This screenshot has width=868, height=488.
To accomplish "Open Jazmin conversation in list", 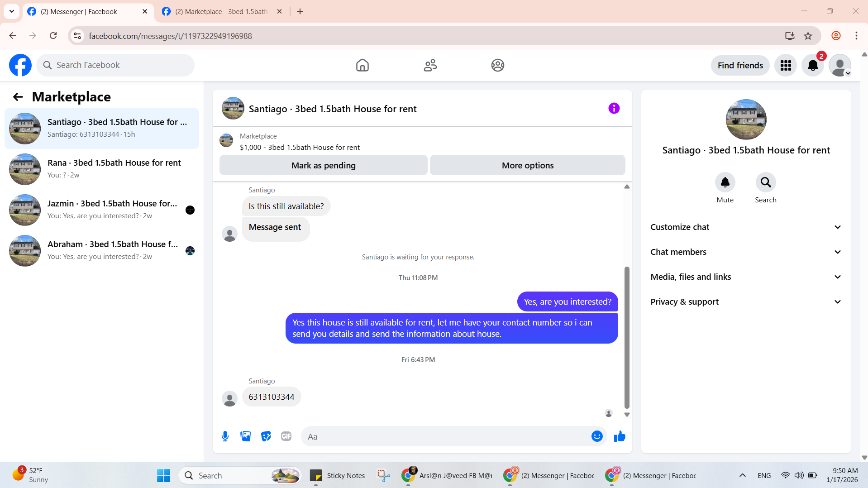I will pyautogui.click(x=102, y=210).
